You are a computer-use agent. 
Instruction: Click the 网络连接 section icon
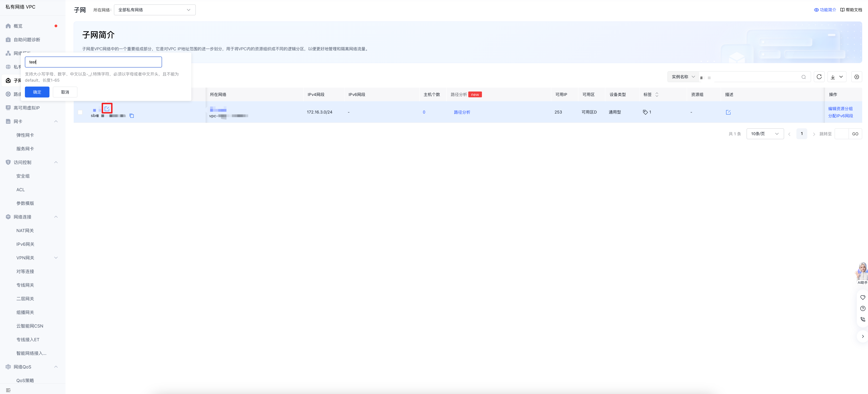click(8, 217)
